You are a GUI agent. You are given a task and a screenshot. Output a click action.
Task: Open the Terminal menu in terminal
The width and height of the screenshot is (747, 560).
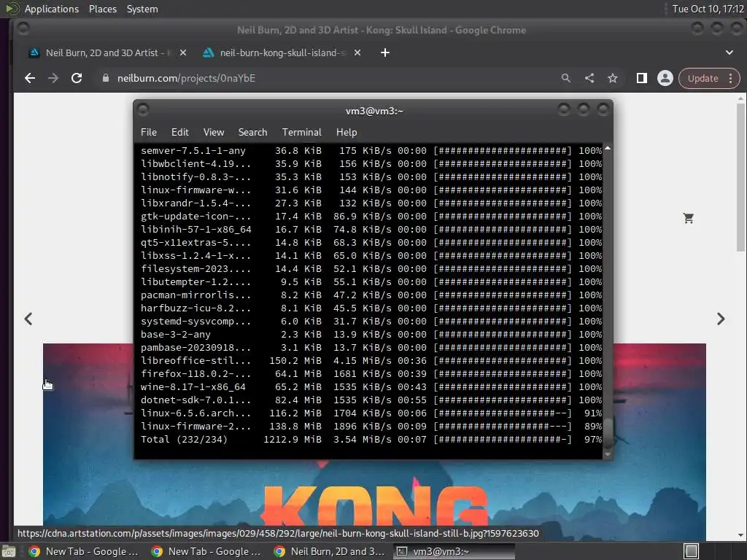[301, 133]
